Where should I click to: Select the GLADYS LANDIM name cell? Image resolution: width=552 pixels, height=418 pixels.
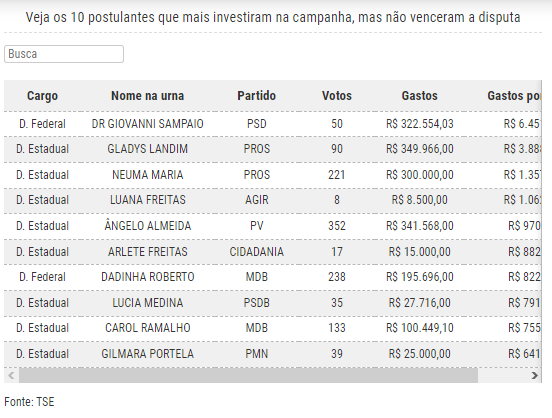[148, 149]
